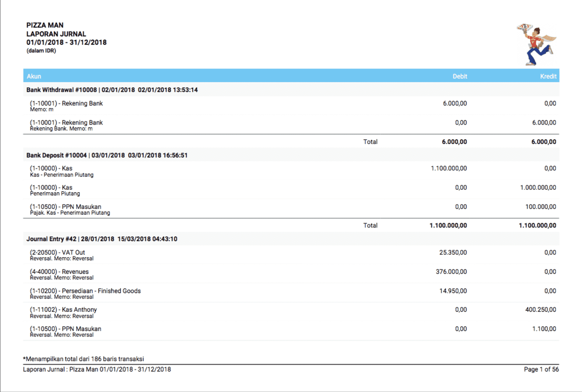Viewport: 582px width, 392px height.
Task: Click the Akun column header
Action: 34,76
